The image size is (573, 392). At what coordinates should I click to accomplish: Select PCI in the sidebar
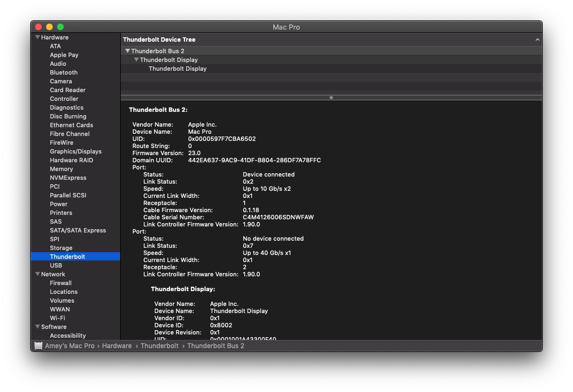pyautogui.click(x=55, y=186)
